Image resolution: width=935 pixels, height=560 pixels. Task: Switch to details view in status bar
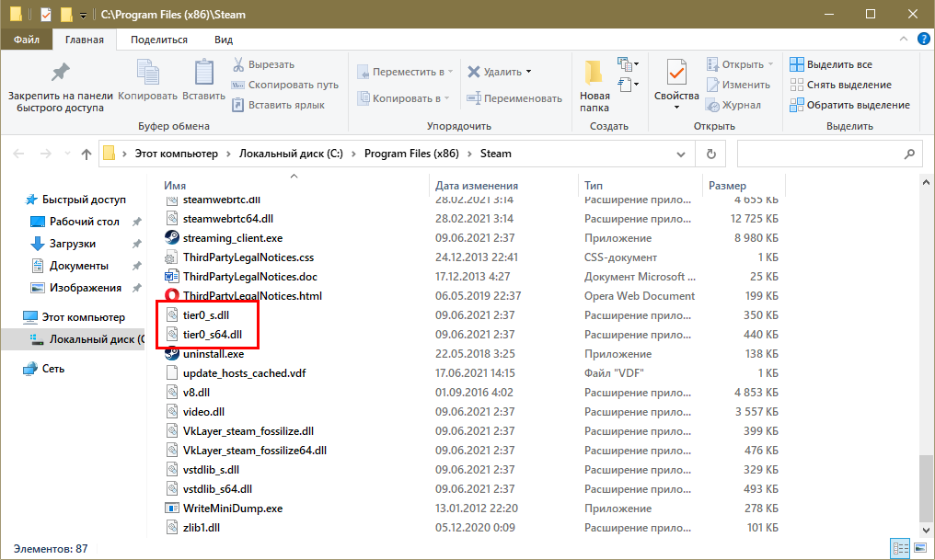pyautogui.click(x=899, y=549)
